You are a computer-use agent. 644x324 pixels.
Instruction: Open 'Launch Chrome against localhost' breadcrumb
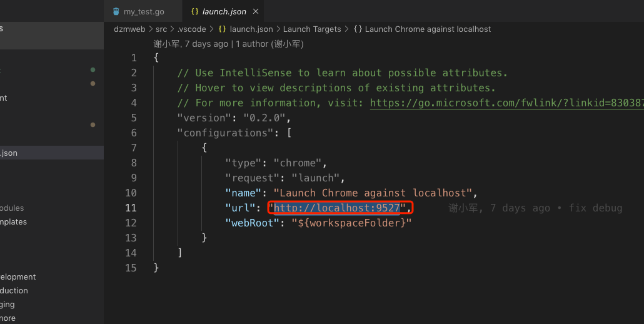coord(428,29)
